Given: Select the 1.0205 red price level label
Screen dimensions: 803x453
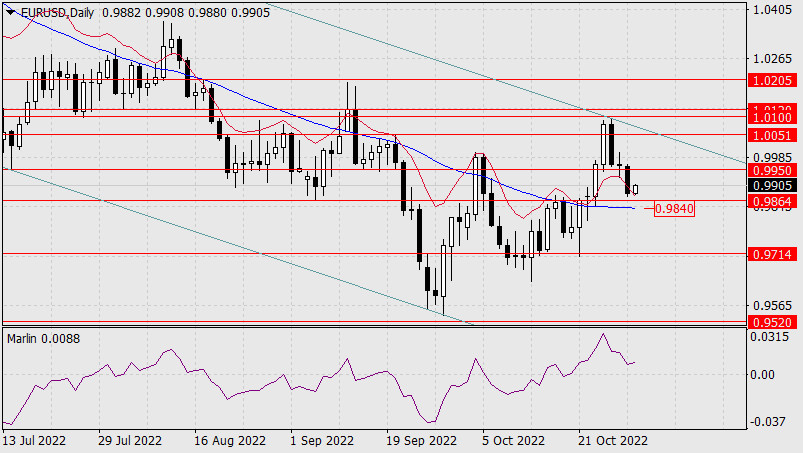Looking at the screenshot, I should [x=773, y=80].
